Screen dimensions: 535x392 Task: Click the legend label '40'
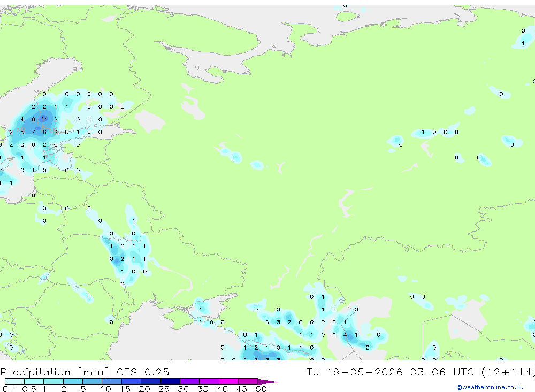click(222, 389)
